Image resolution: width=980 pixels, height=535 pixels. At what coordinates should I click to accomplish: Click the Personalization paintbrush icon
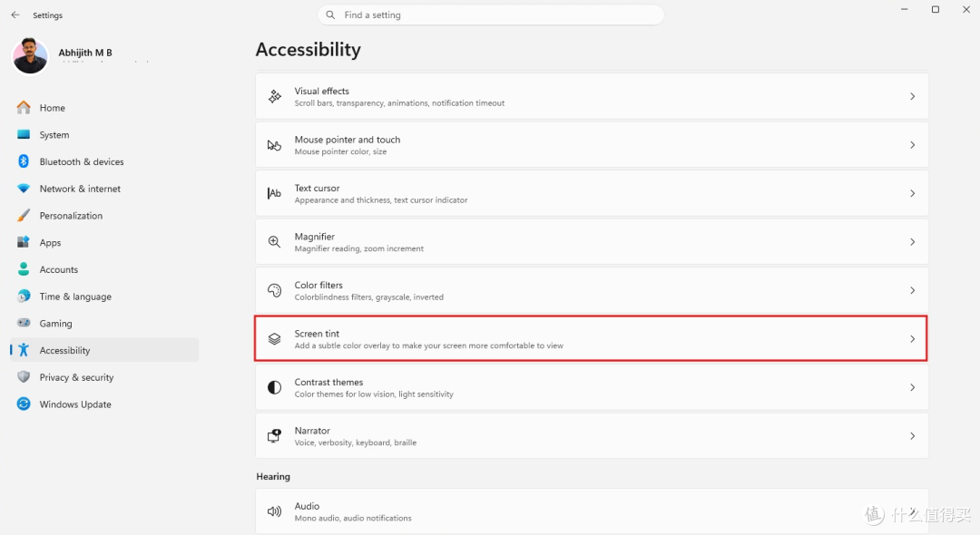point(24,216)
